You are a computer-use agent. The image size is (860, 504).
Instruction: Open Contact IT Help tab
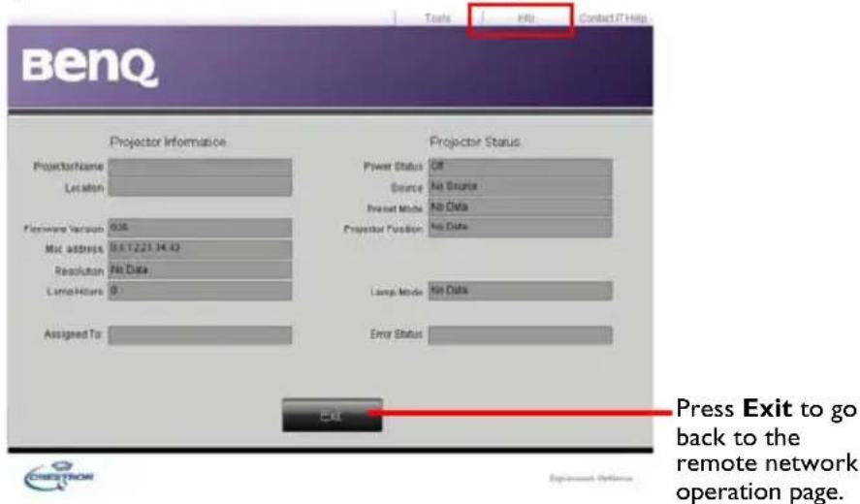(x=613, y=18)
